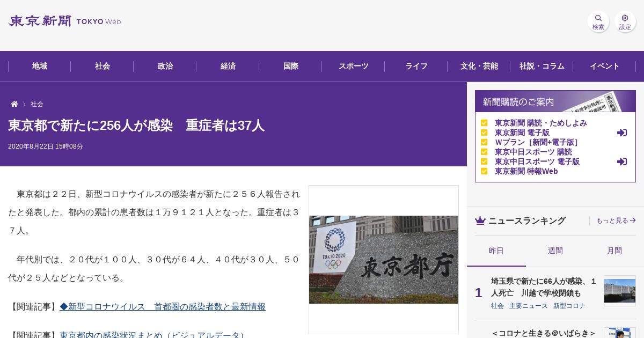The height and width of the screenshot is (338, 644).
Task: Go to the ライフ section
Action: tap(416, 66)
